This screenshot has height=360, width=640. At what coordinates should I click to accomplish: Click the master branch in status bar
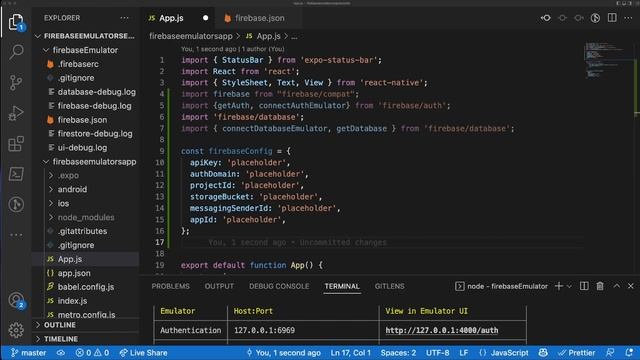click(x=29, y=353)
